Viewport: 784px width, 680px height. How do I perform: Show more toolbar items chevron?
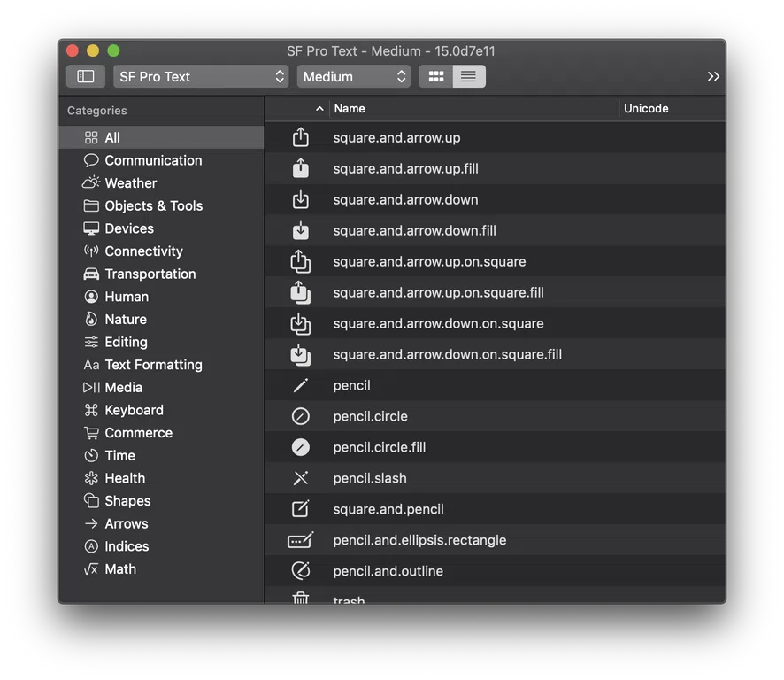click(713, 76)
